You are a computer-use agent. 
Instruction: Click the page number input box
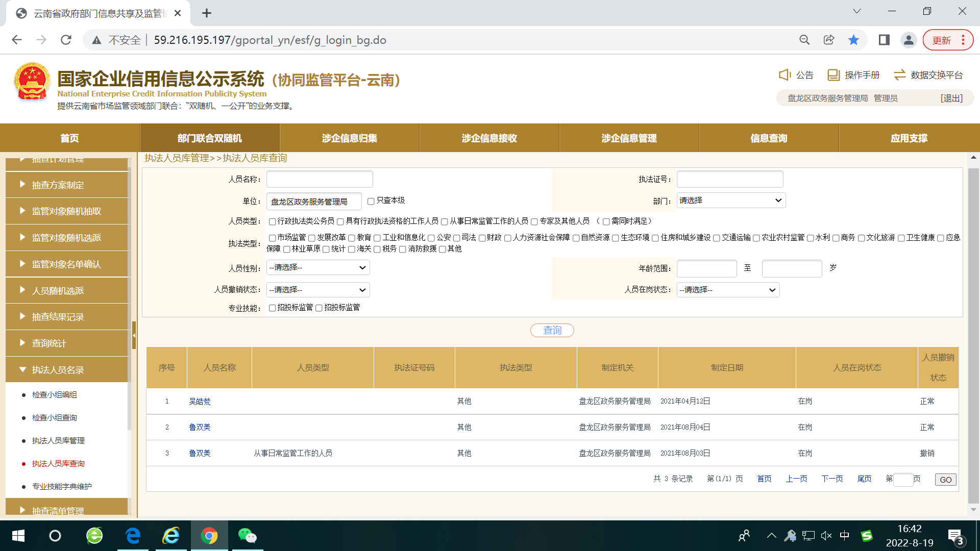tap(903, 480)
